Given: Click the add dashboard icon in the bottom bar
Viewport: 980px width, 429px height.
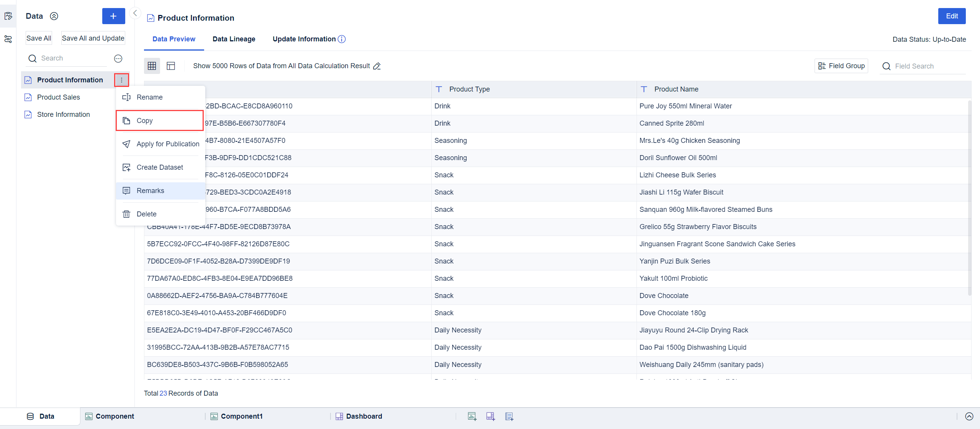Looking at the screenshot, I should [x=491, y=416].
